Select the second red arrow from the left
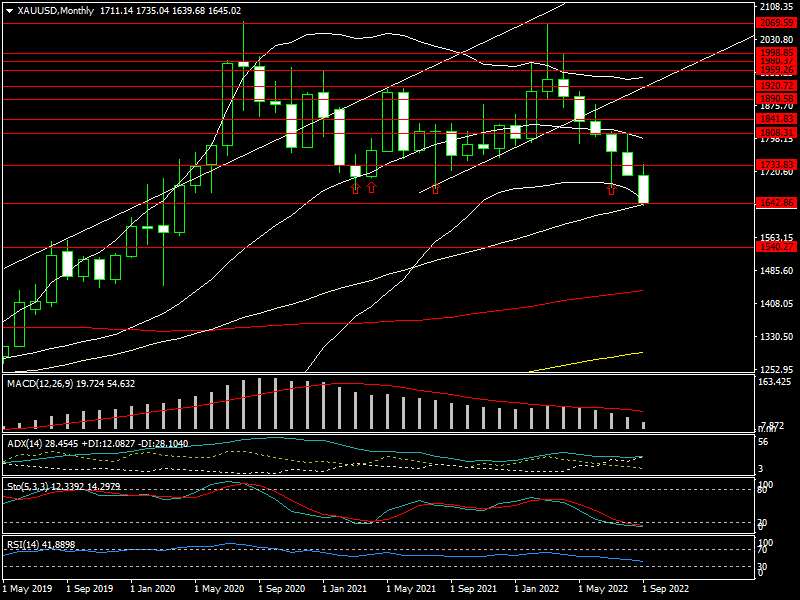 click(x=371, y=187)
